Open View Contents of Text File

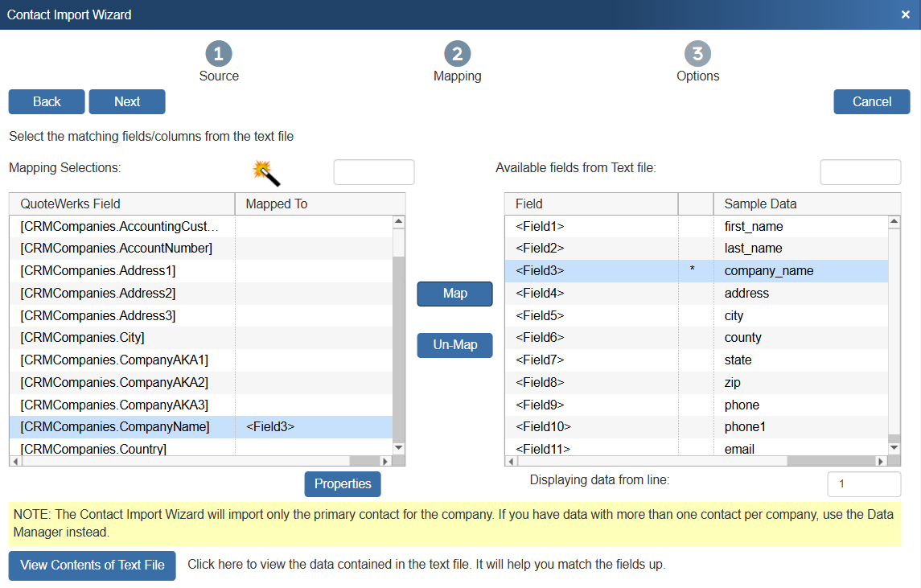tap(93, 565)
